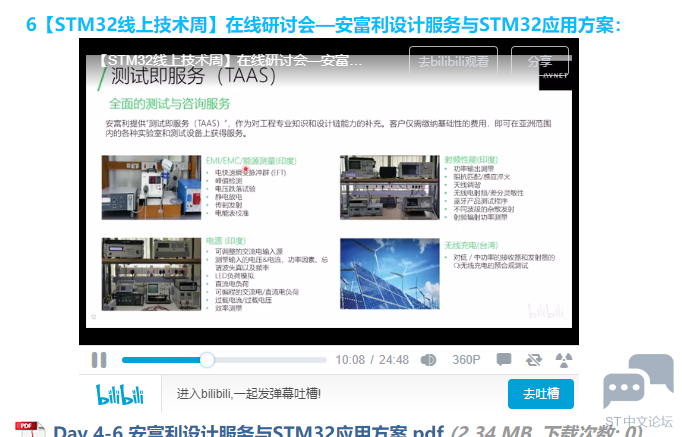Click the video title overlay text
Screen dimensions: 682x437
click(x=229, y=60)
